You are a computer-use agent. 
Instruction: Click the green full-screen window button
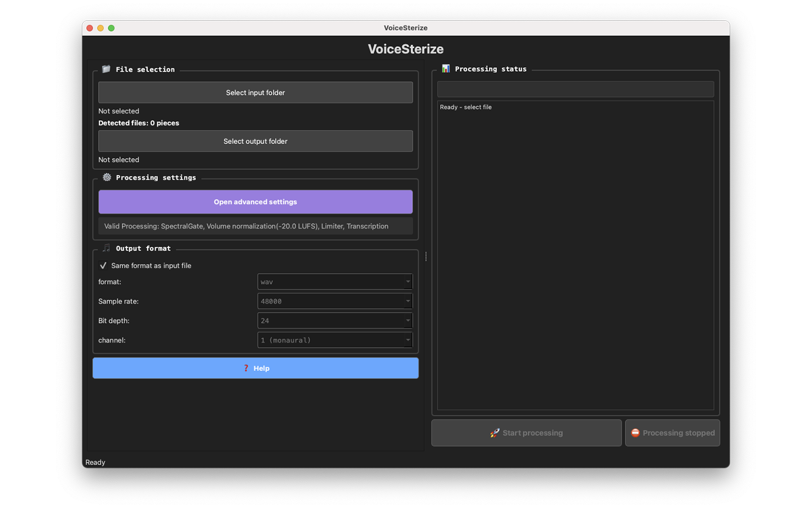coord(111,28)
